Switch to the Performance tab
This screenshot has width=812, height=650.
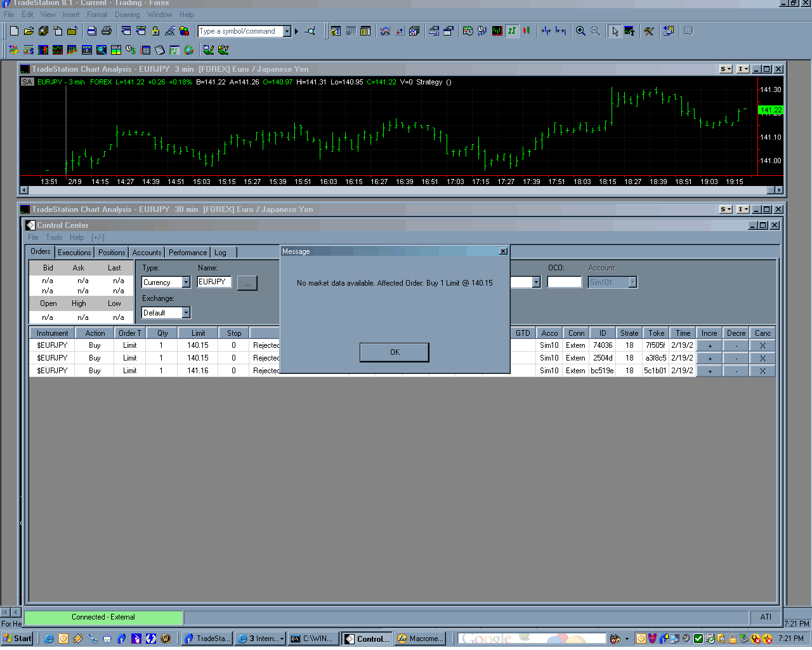pos(188,253)
